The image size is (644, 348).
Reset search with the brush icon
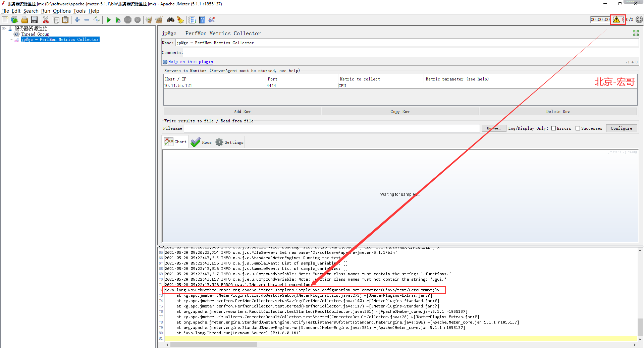click(180, 20)
